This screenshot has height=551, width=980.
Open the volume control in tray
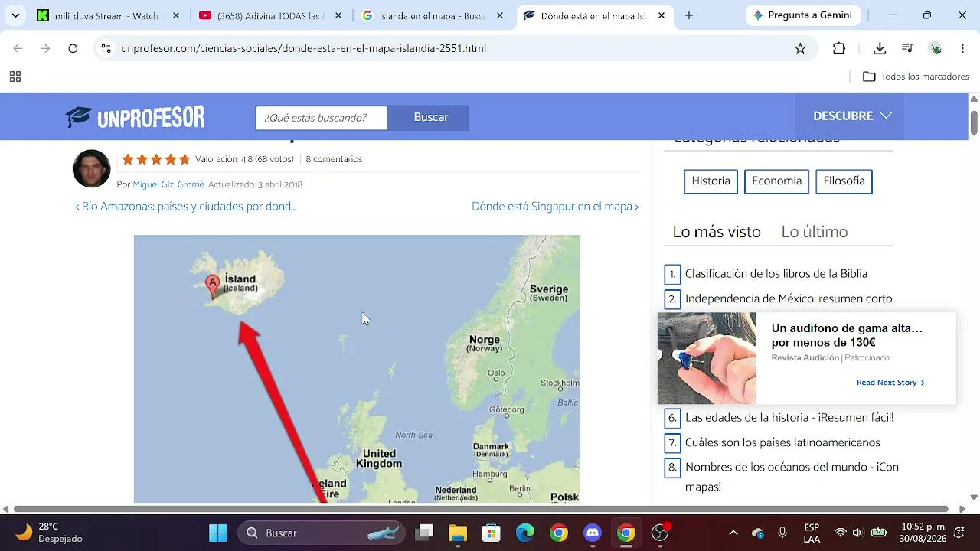(x=857, y=533)
